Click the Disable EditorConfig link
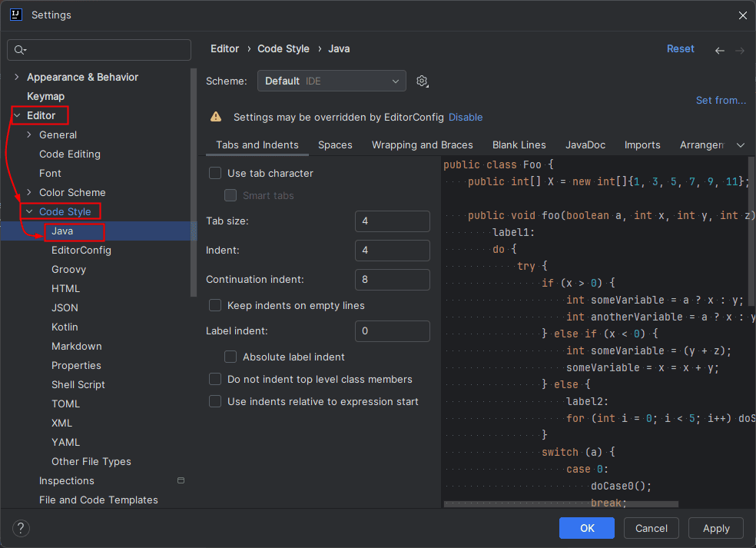The height and width of the screenshot is (548, 756). [466, 118]
